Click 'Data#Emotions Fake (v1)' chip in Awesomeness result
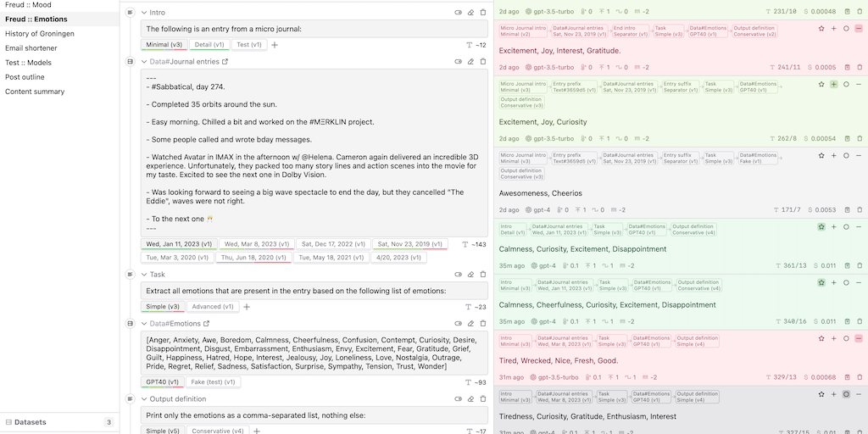The width and height of the screenshot is (868, 434). [758, 159]
